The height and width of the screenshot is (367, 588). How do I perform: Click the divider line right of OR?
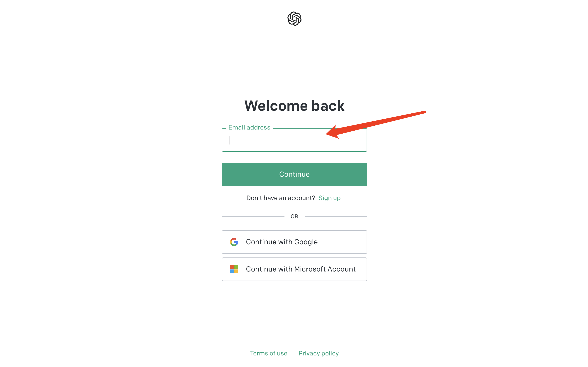(336, 216)
